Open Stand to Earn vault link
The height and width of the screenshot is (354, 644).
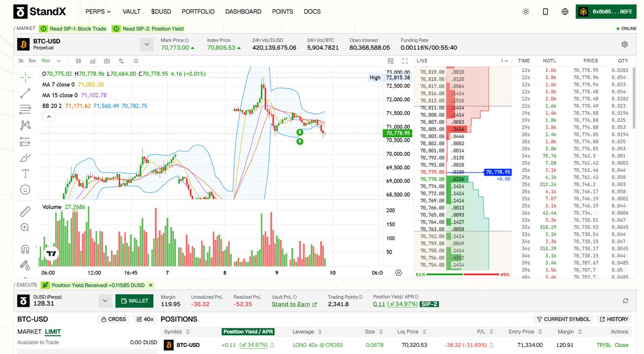pyautogui.click(x=295, y=304)
